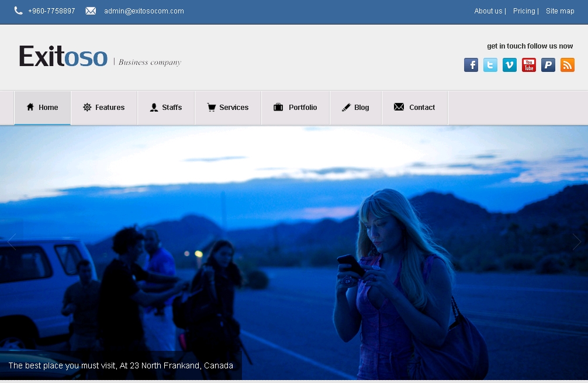588x383 pixels.
Task: Click the PayPal icon
Action: click(548, 65)
